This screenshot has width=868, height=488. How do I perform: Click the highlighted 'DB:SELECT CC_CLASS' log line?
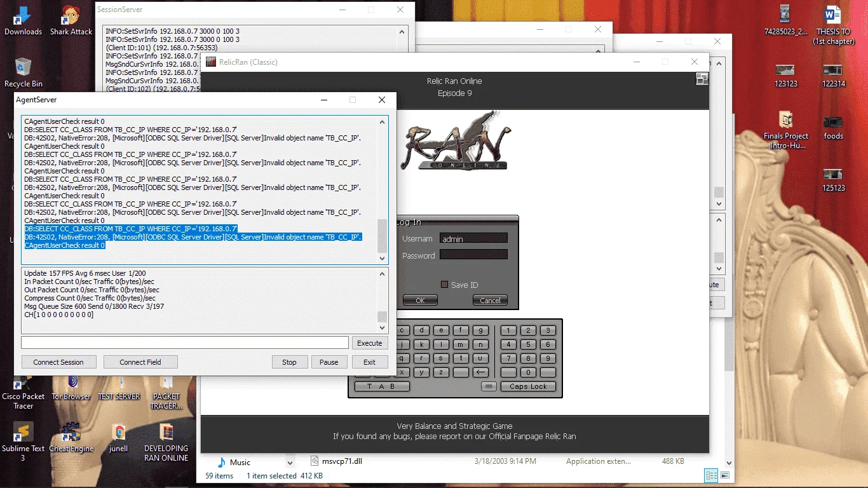(x=131, y=229)
